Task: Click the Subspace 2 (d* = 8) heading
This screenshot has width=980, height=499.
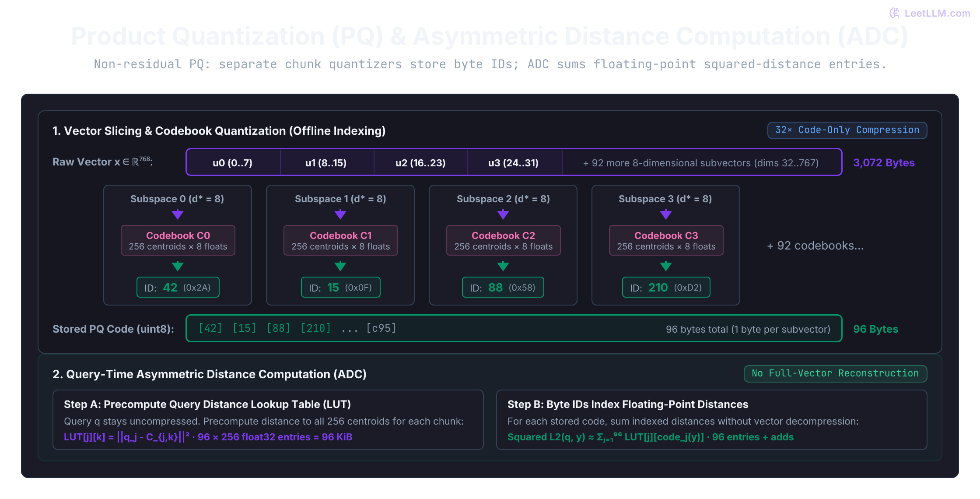Action: click(x=503, y=199)
